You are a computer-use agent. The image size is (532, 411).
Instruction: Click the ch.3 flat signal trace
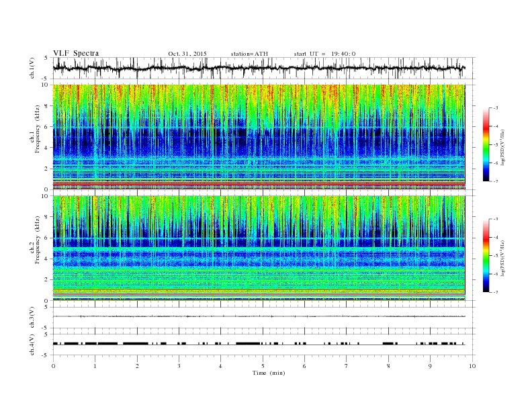click(x=259, y=316)
